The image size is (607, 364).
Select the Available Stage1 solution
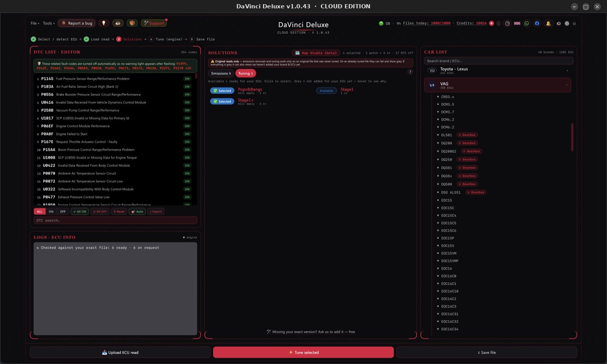326,91
